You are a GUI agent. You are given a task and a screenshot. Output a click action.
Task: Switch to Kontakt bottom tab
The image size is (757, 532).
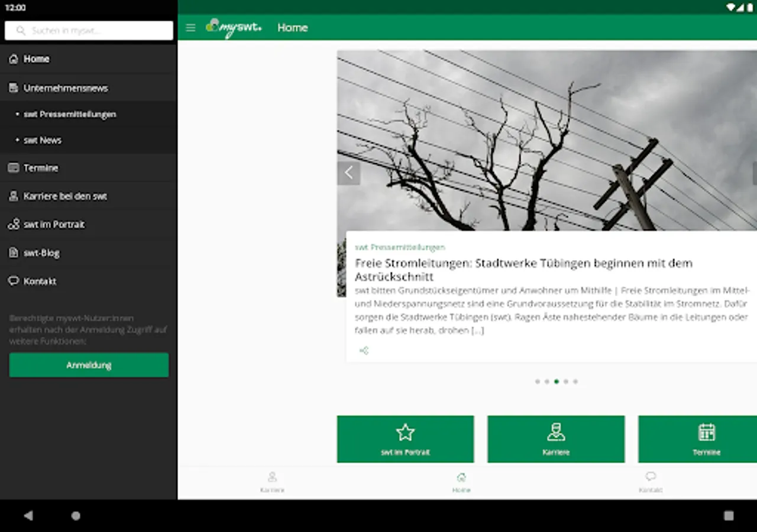(x=651, y=482)
